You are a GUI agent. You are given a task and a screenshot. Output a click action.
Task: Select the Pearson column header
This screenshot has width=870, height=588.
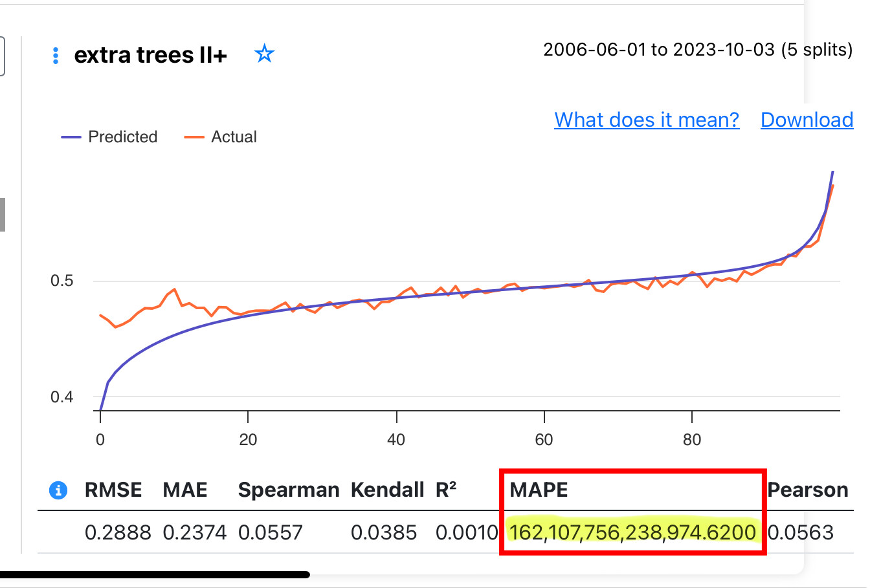[x=808, y=490]
